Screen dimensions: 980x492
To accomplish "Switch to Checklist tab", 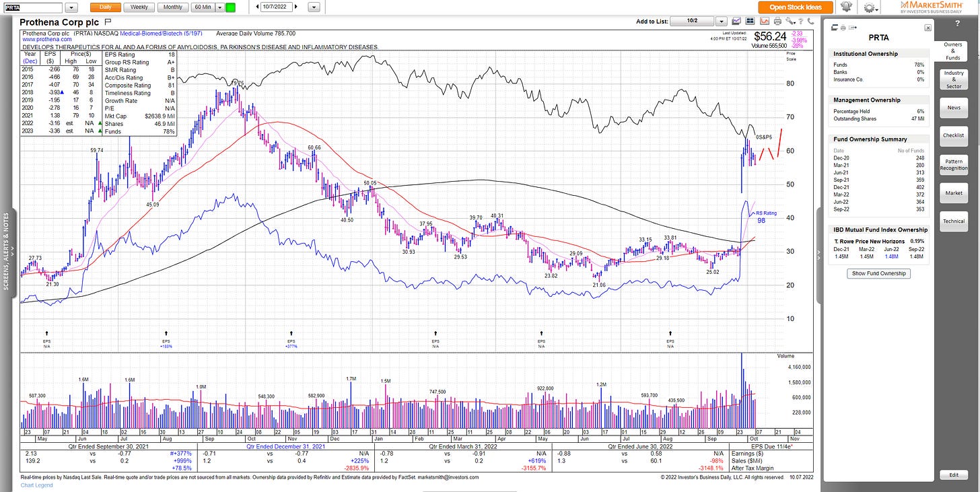I will 953,135.
